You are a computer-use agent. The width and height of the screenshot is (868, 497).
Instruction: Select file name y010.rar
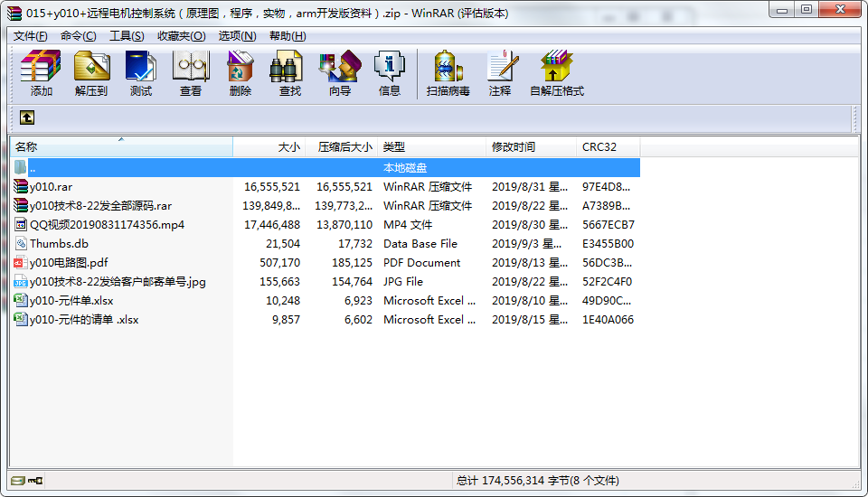click(x=51, y=187)
